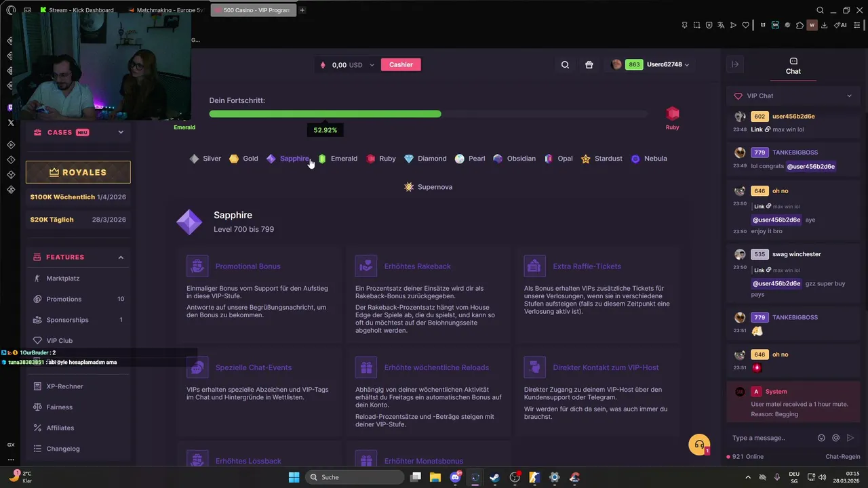
Task: Open the $20K Täglich race link
Action: (x=78, y=220)
